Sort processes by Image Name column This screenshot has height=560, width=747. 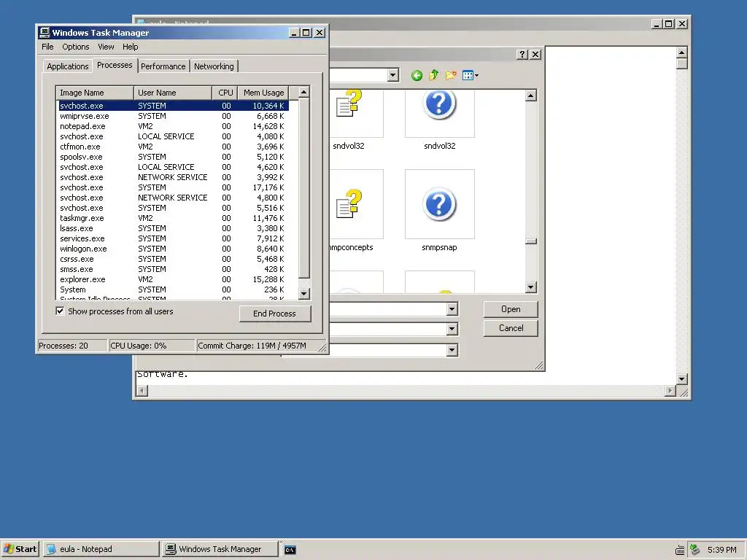coord(95,93)
